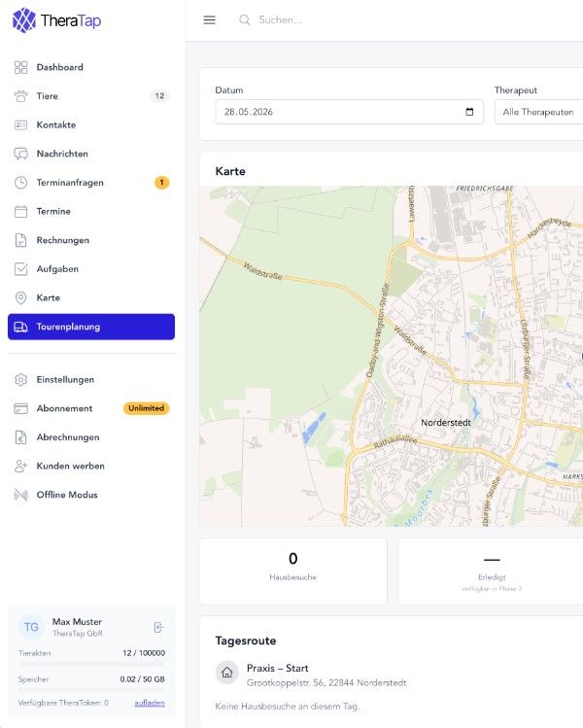Viewport: 583px width, 728px height.
Task: Click the Speicher 0.02 / 50 GB value
Action: click(142, 678)
